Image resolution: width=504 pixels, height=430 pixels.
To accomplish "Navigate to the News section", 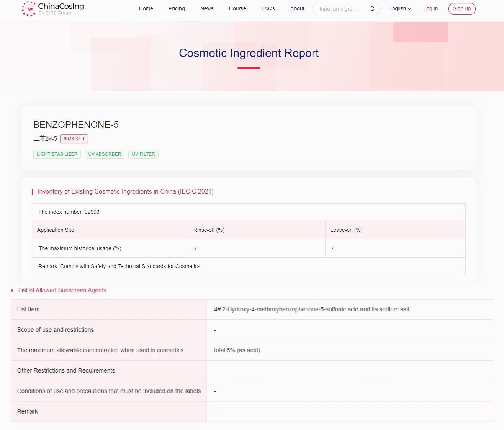I will click(x=207, y=8).
